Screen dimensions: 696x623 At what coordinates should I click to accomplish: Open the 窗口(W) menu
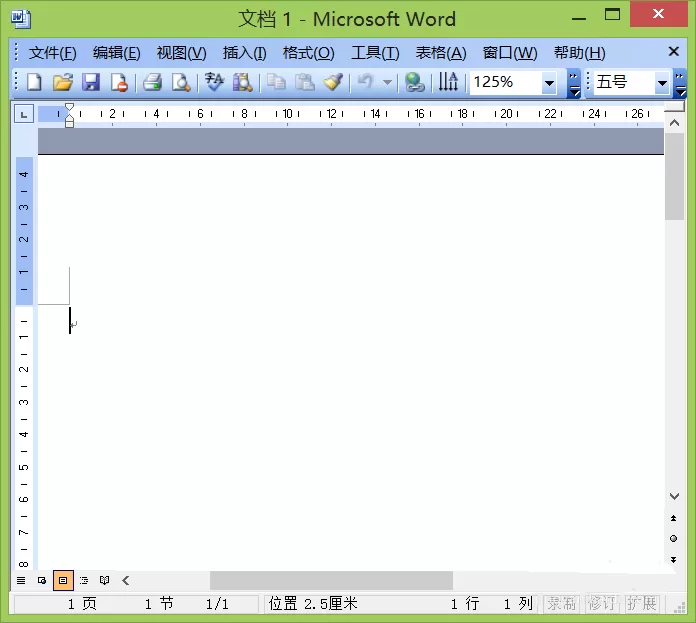tap(510, 53)
